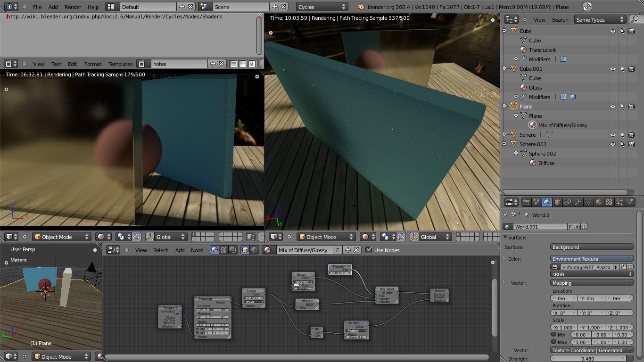Click the Rotation X 0° value field

pos(564,313)
